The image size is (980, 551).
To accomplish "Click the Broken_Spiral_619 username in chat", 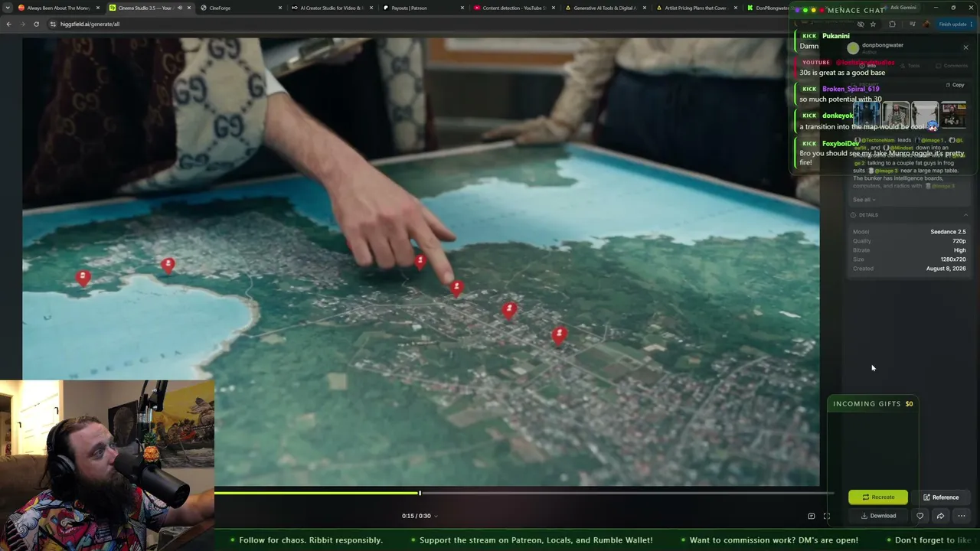I will (x=850, y=89).
